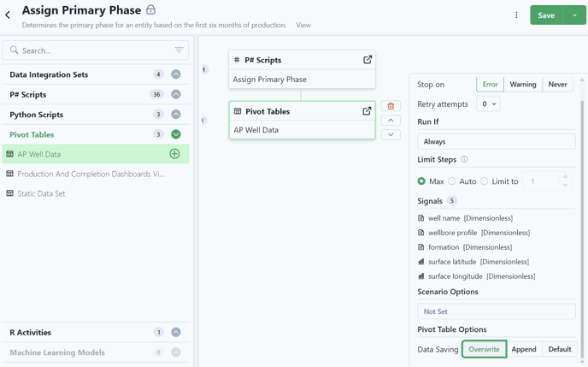Decrease the Limit to stepper value
The width and height of the screenshot is (588, 367).
[565, 186]
